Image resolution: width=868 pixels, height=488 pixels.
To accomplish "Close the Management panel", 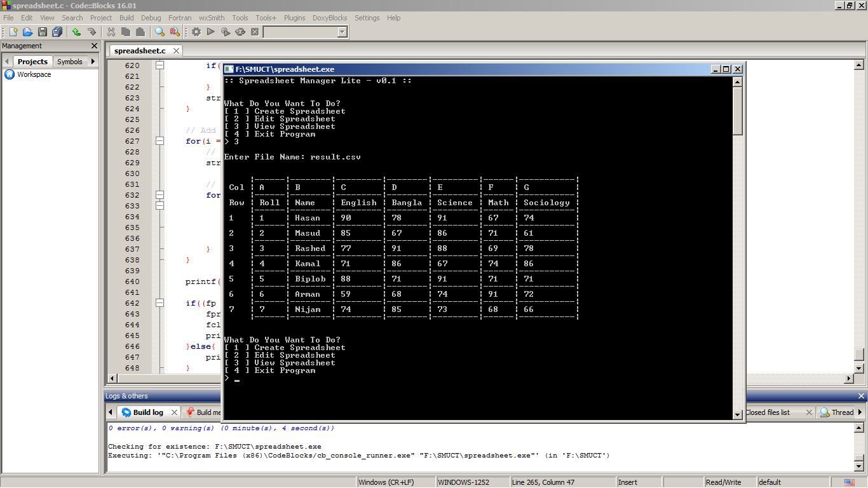I will 95,46.
